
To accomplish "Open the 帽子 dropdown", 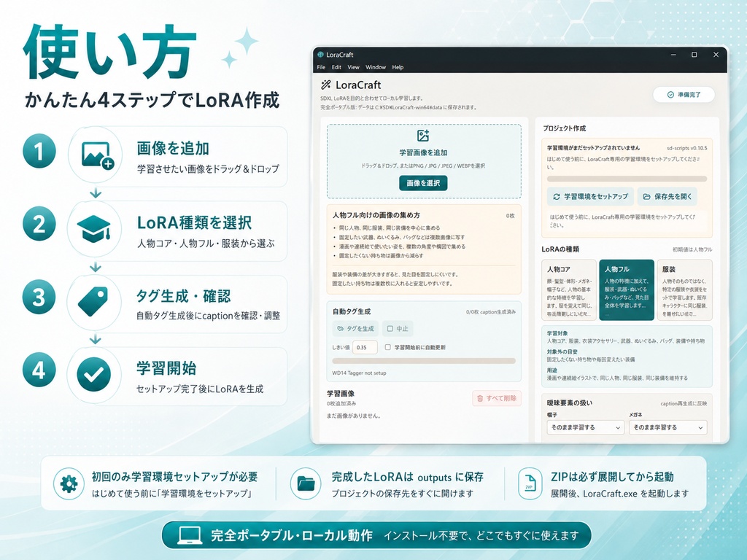I will [x=586, y=427].
